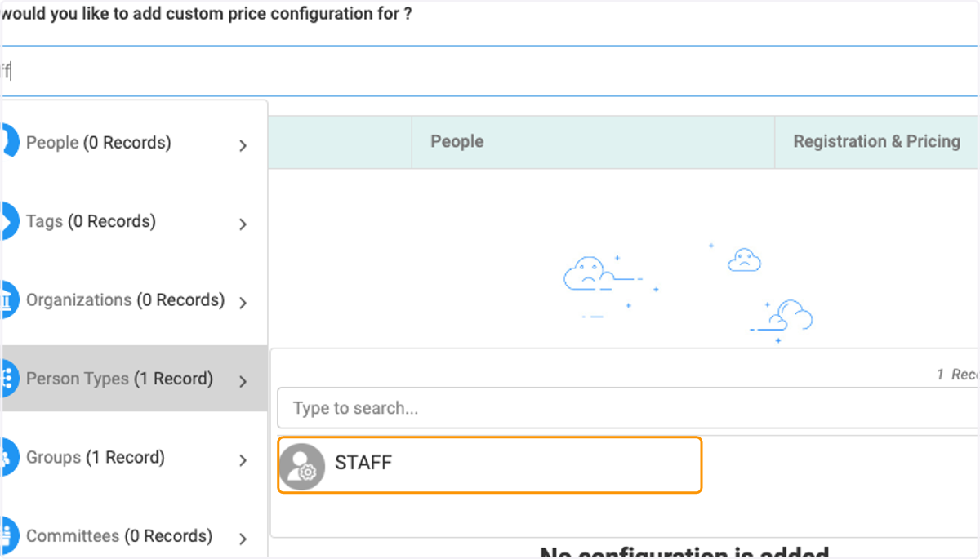Click the Registration & Pricing column header
Viewport: 980px width, 559px height.
876,142
